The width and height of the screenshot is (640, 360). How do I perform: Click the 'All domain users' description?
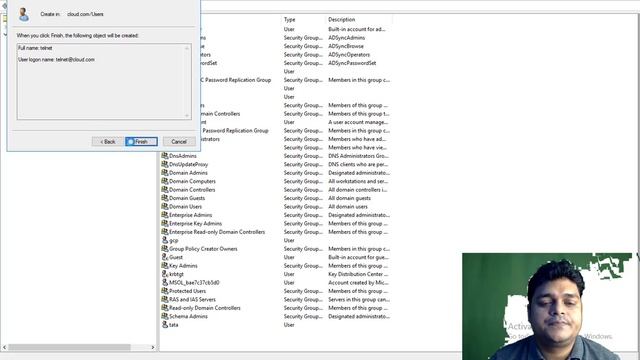[348, 206]
